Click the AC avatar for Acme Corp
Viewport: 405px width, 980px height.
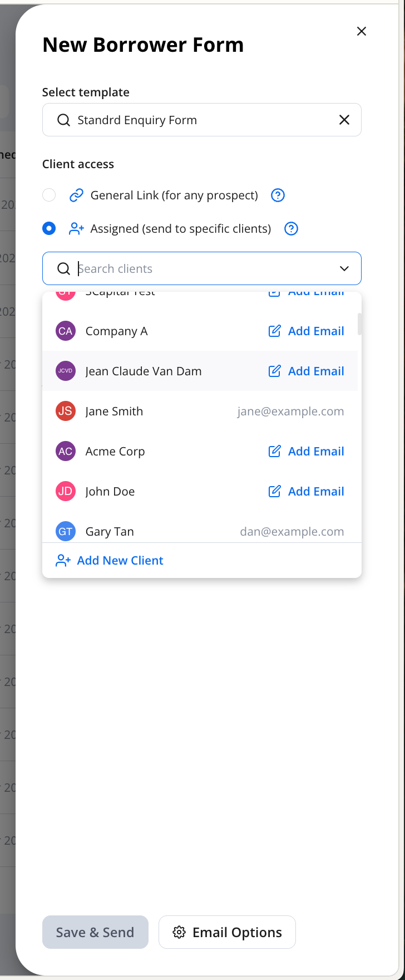pos(66,452)
